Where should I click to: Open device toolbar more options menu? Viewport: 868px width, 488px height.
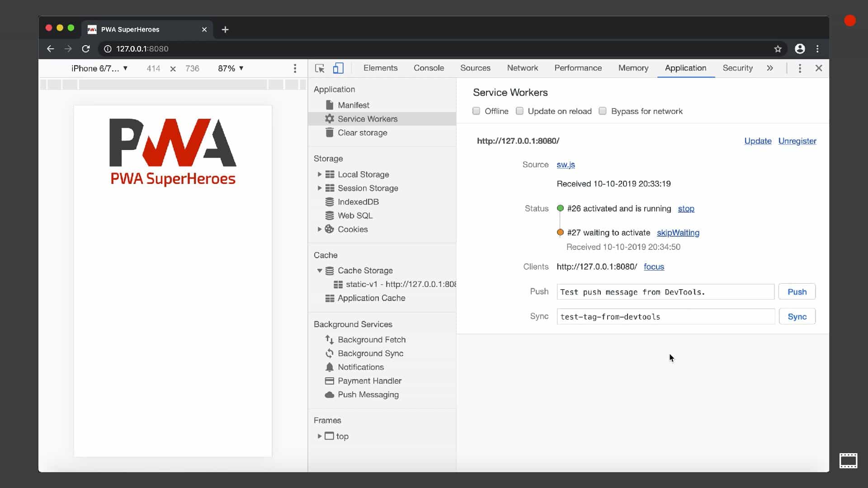(295, 68)
